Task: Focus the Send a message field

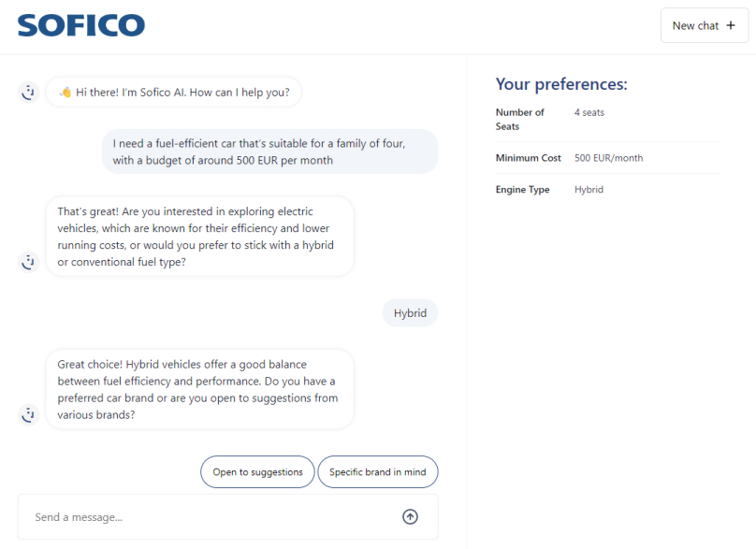Action: 228,517
